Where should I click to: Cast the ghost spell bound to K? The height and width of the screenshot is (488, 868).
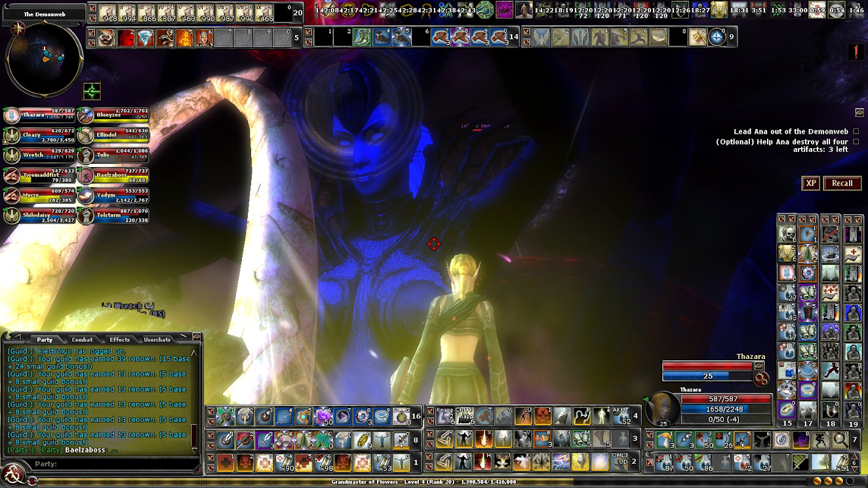(x=523, y=462)
